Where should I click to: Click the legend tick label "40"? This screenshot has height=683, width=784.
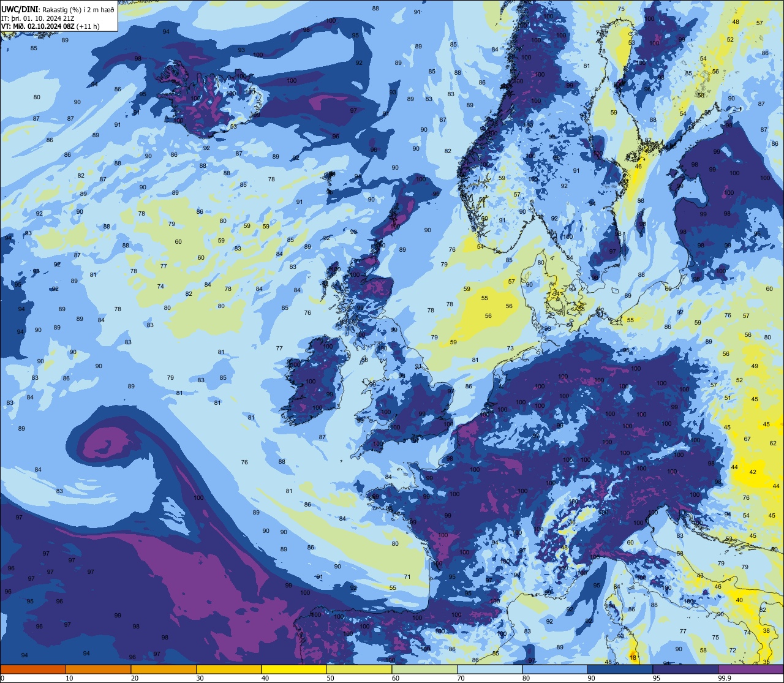(x=265, y=678)
